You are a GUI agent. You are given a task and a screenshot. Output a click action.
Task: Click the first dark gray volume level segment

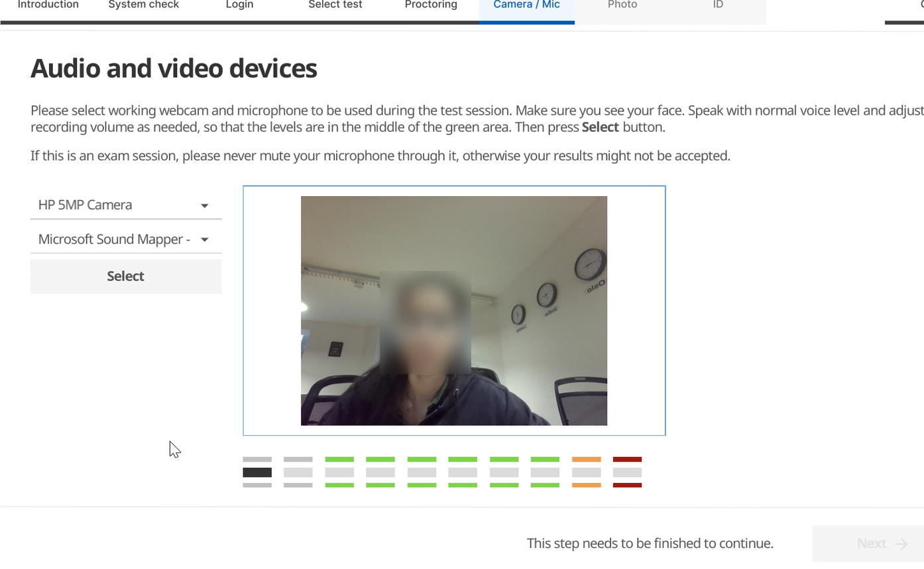(257, 472)
